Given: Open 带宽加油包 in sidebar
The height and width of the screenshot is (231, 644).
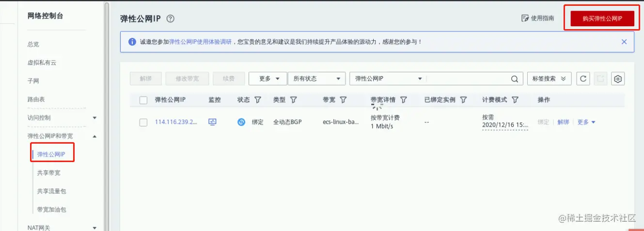Looking at the screenshot, I should click(x=52, y=210).
